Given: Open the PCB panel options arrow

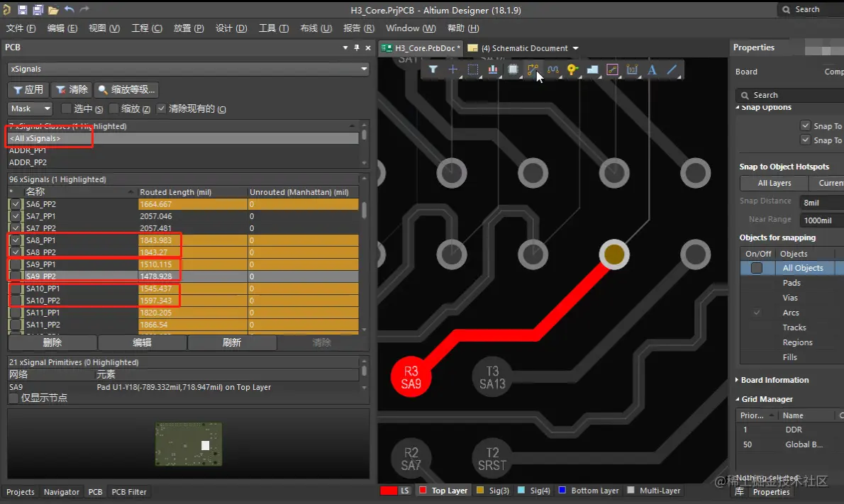Looking at the screenshot, I should 345,48.
